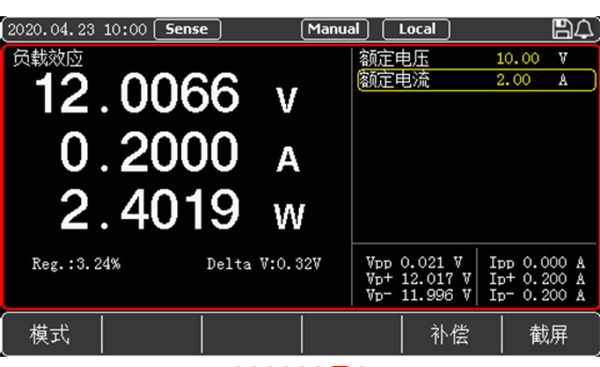Click the 负载效应 title label
Viewport: 600px width, 367px height.
tap(48, 58)
